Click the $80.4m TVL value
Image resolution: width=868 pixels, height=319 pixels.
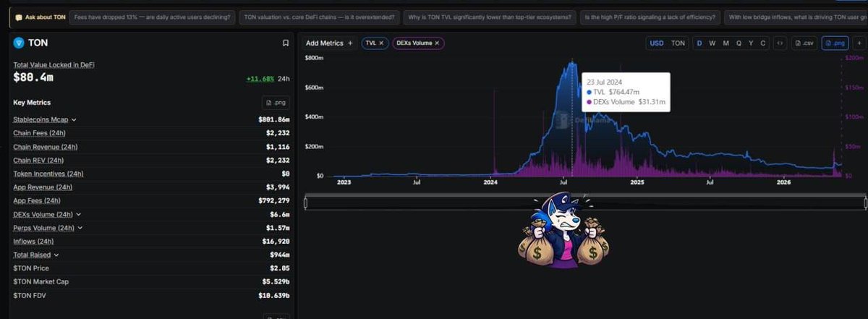point(33,78)
